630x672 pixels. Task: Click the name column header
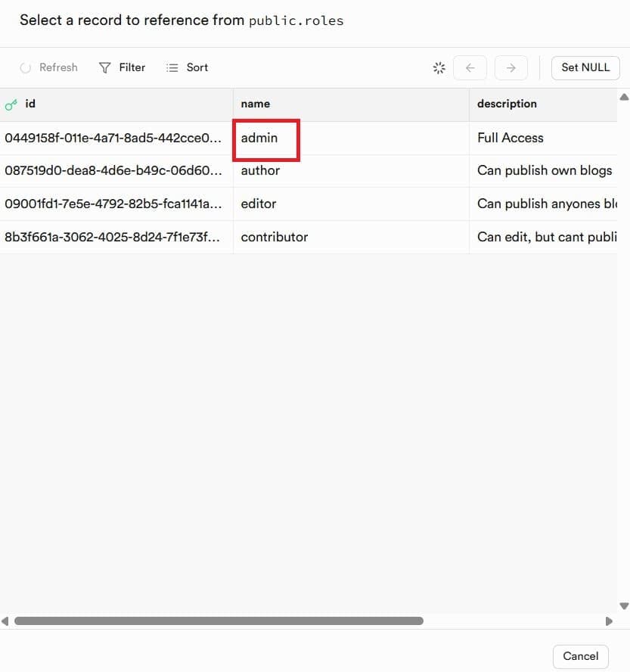point(256,104)
